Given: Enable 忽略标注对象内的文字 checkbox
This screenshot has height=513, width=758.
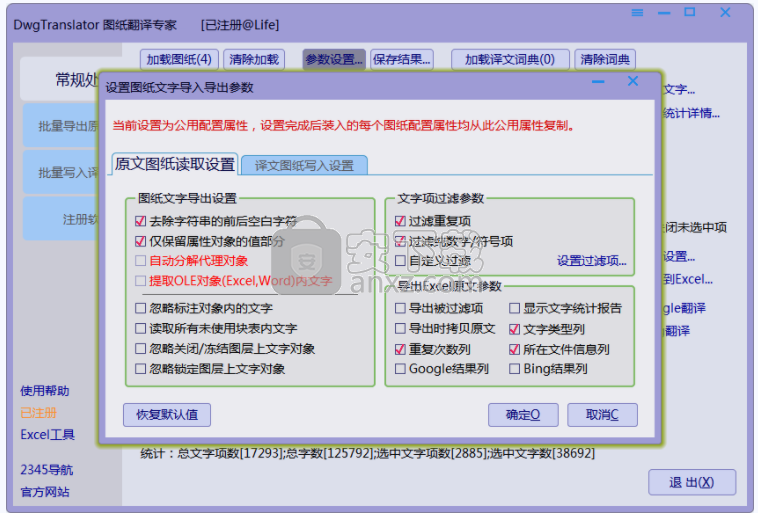Looking at the screenshot, I should click(141, 308).
